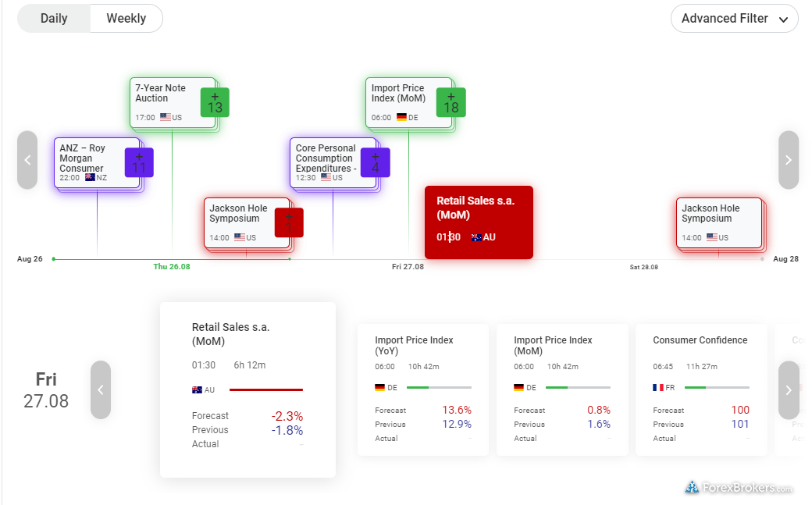Click impact bar in Import Price Index (YoY)

[439, 387]
